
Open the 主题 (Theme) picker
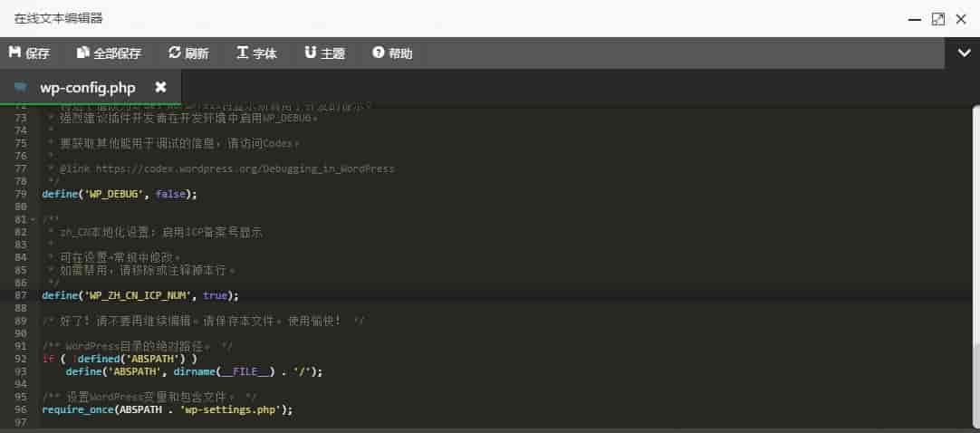pyautogui.click(x=324, y=53)
